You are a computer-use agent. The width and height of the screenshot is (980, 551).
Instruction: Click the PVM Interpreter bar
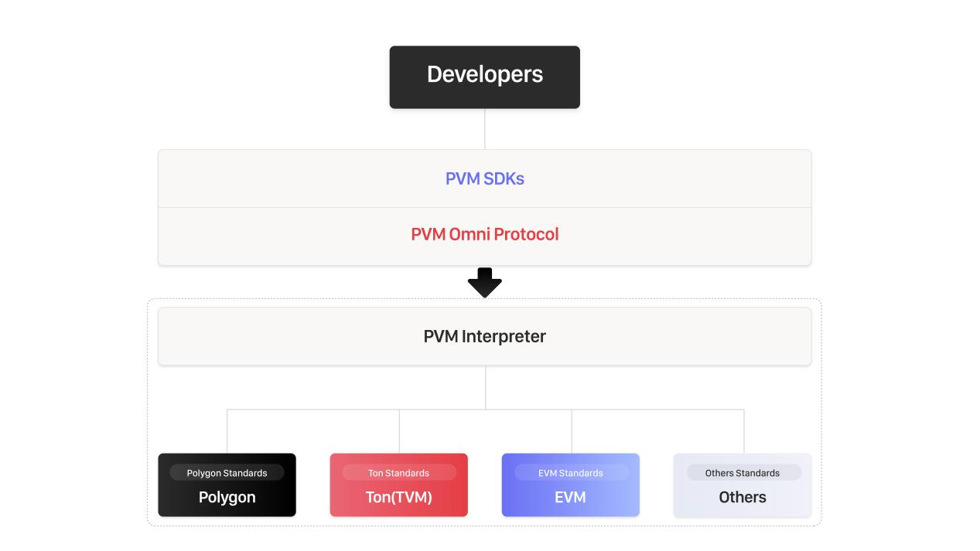point(484,336)
